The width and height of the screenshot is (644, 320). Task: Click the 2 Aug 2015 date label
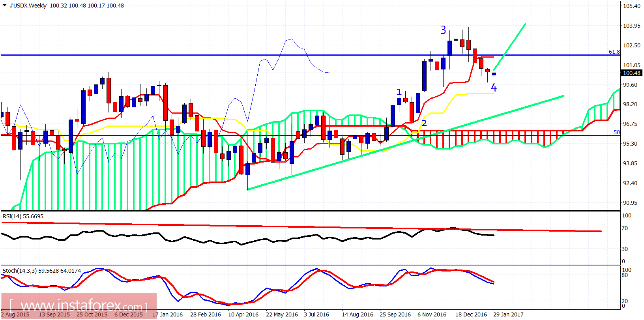[15, 314]
